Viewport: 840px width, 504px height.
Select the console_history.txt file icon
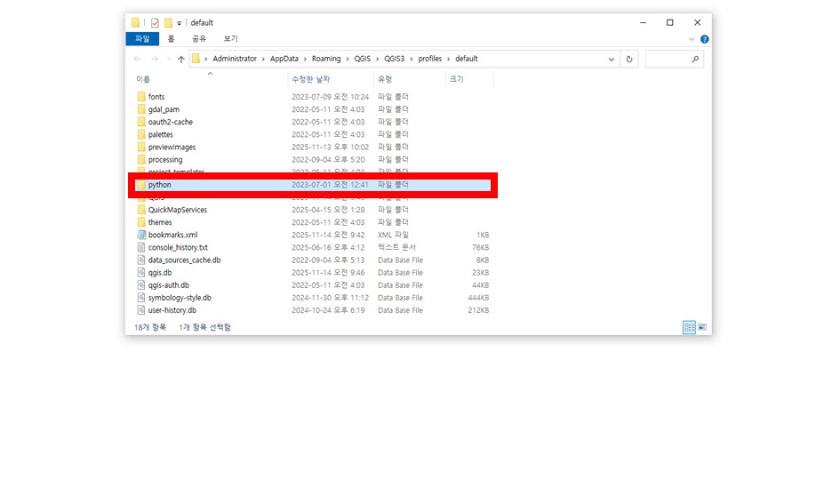point(140,247)
